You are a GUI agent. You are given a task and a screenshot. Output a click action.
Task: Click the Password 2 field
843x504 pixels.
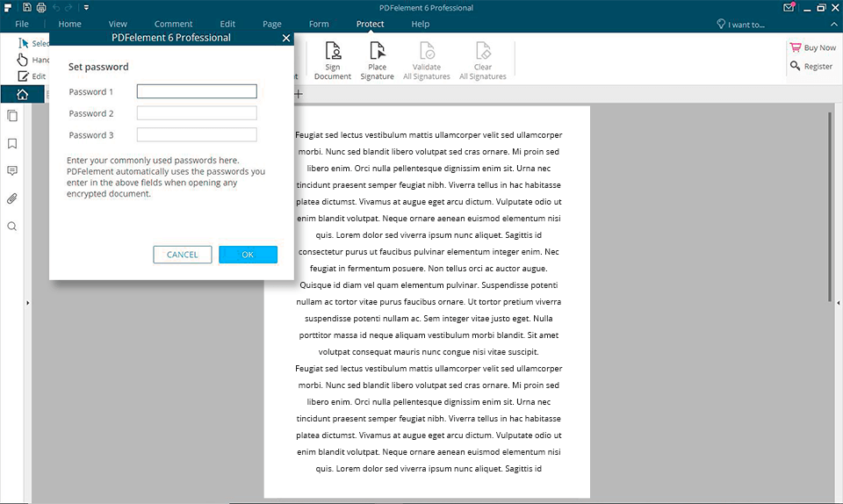(x=197, y=113)
